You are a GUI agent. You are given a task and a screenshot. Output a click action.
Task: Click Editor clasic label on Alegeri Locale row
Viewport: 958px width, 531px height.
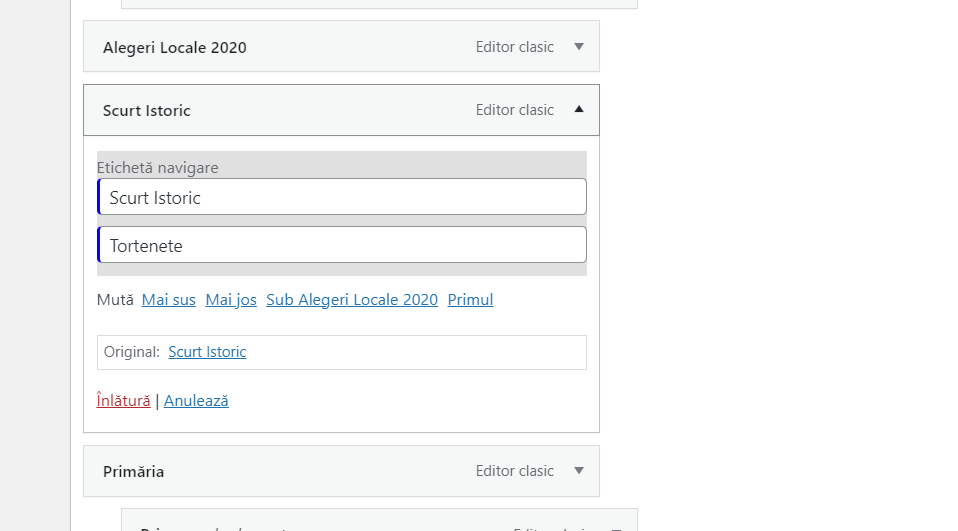[515, 47]
